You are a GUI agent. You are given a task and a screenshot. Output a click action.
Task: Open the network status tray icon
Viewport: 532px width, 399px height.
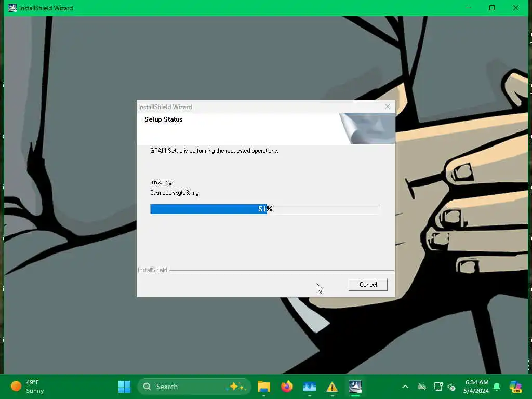tap(438, 387)
